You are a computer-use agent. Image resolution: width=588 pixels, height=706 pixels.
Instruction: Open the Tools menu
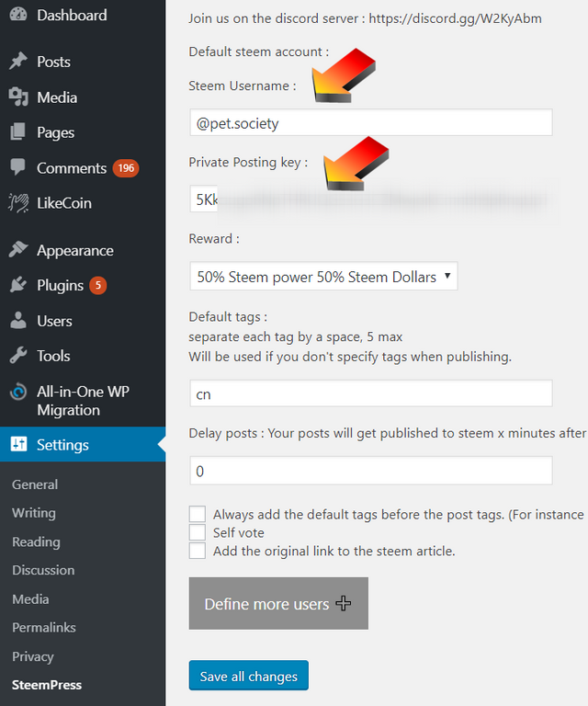(53, 356)
